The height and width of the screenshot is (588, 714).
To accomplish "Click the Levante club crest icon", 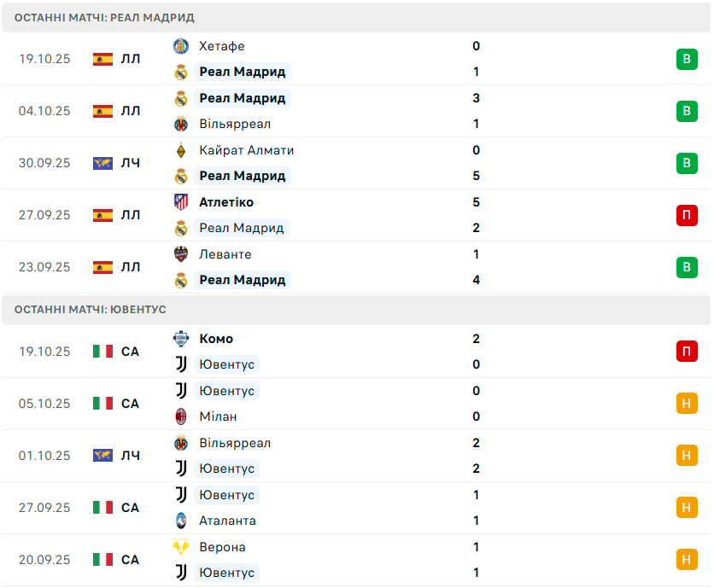I will click(181, 254).
